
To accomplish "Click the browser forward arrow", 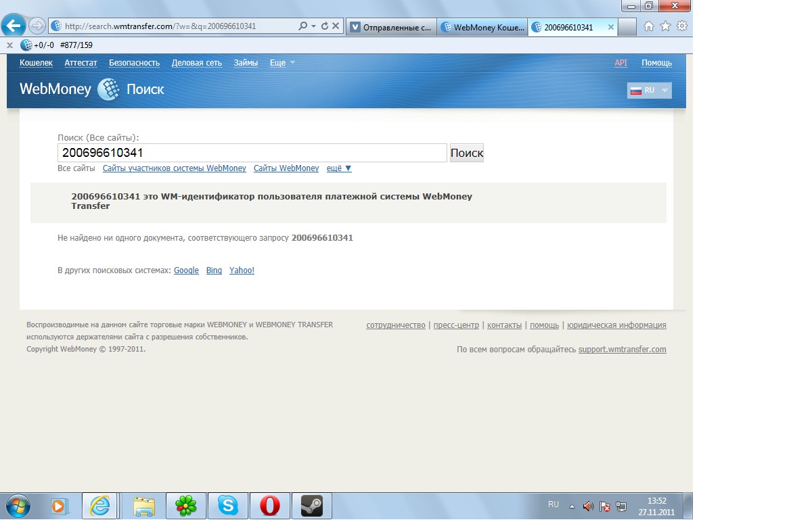I will 37,26.
